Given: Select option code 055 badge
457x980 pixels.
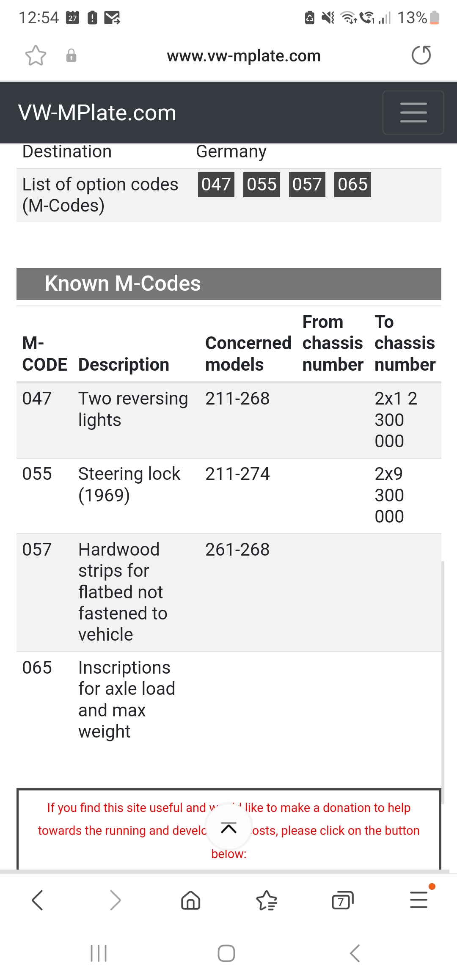Looking at the screenshot, I should click(262, 184).
